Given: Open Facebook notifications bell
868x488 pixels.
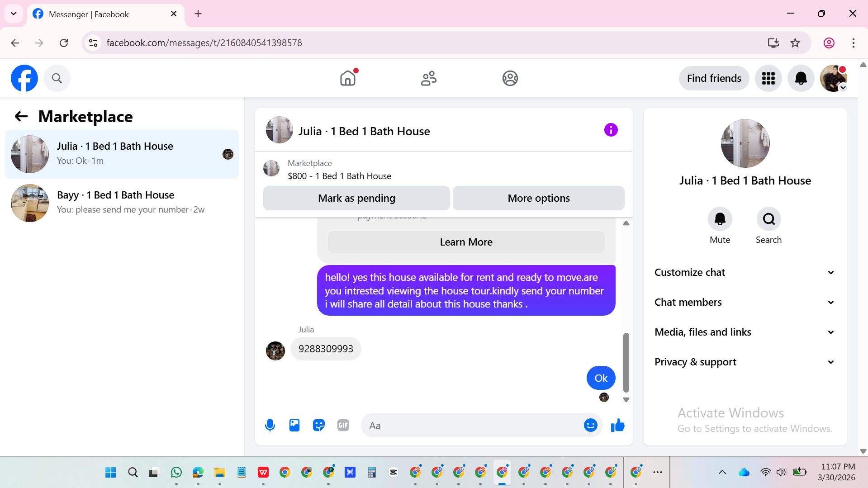Looking at the screenshot, I should click(801, 78).
